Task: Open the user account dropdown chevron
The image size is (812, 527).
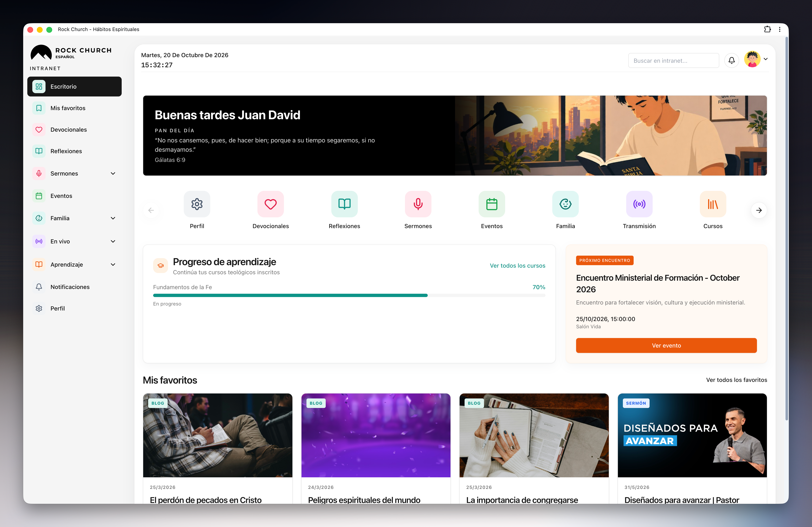Action: pyautogui.click(x=766, y=59)
